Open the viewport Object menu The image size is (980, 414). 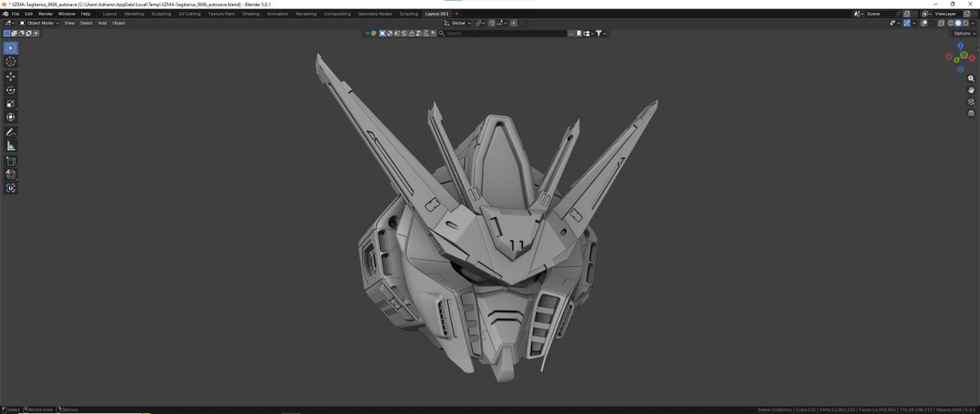pos(119,23)
